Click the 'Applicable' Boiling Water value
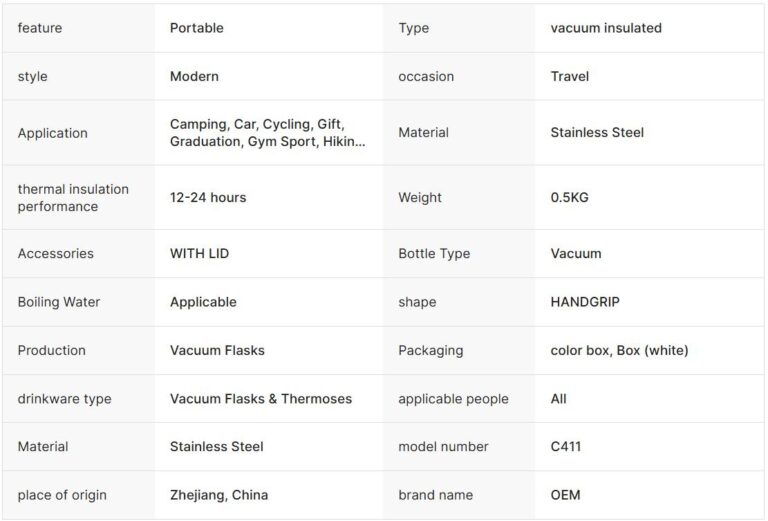768x521 pixels. [x=203, y=302]
